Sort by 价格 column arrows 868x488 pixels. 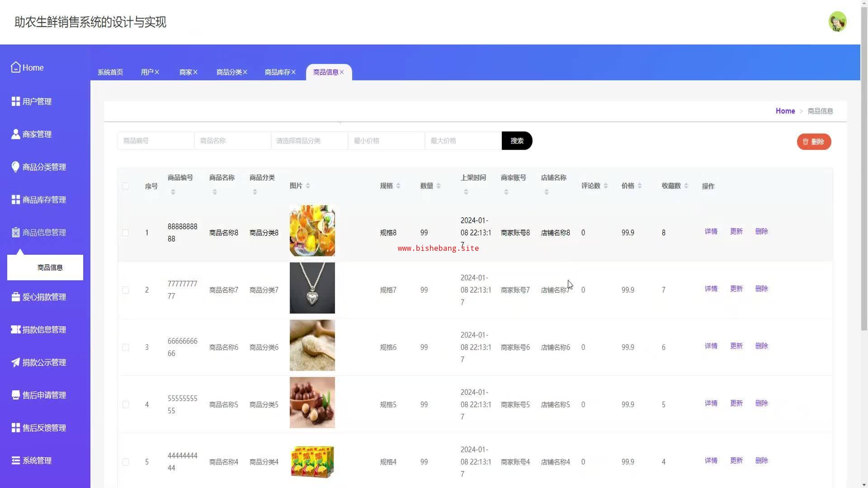[640, 186]
